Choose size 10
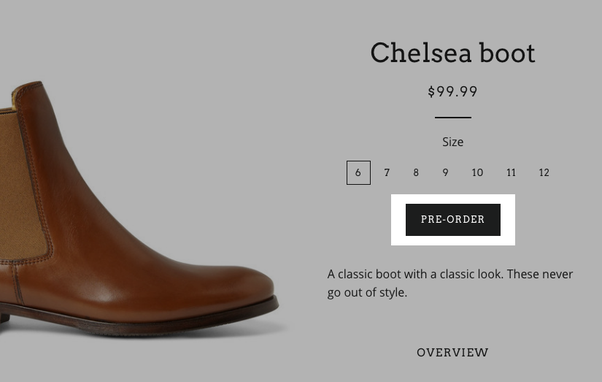This screenshot has width=602, height=382. point(477,173)
